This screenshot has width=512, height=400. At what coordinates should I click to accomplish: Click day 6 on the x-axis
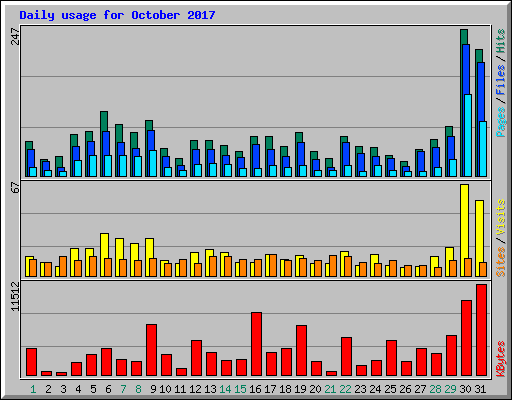(108, 389)
